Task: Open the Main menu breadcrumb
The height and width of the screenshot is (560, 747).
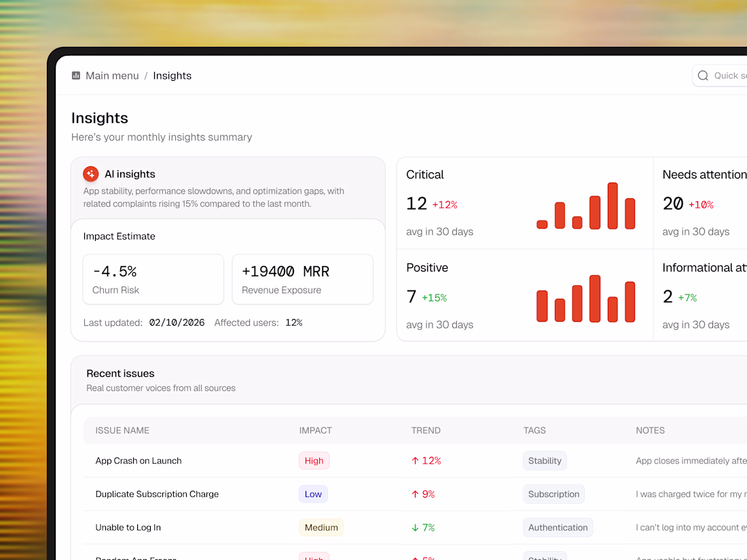Action: tap(112, 76)
